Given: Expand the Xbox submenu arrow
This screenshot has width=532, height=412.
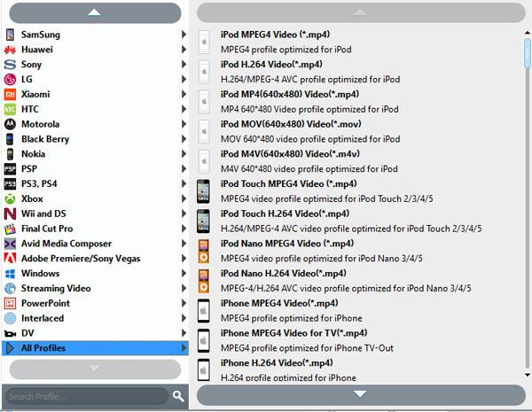Looking at the screenshot, I should coord(184,198).
